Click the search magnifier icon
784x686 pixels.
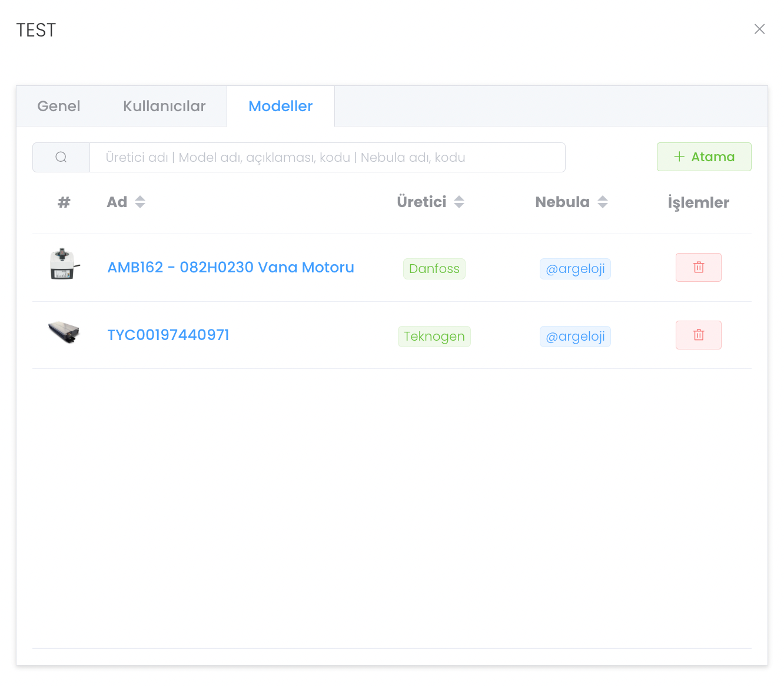click(61, 157)
